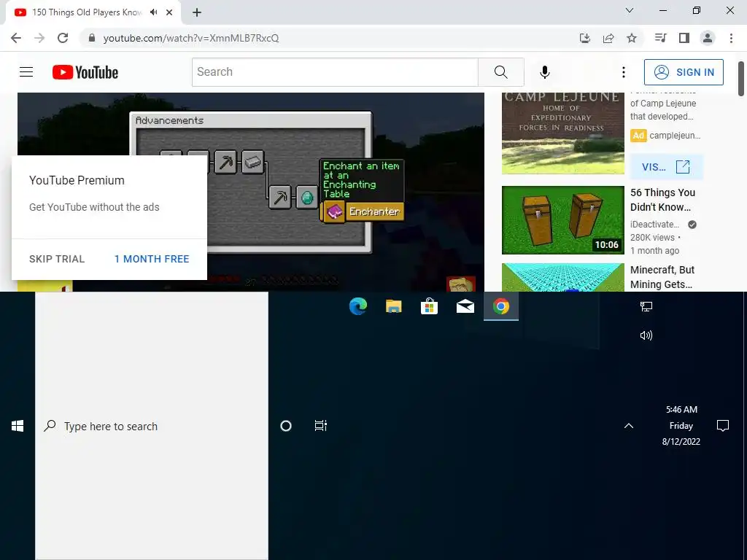
Task: Open the 56 Things You Didn't Know title
Action: pyautogui.click(x=662, y=200)
